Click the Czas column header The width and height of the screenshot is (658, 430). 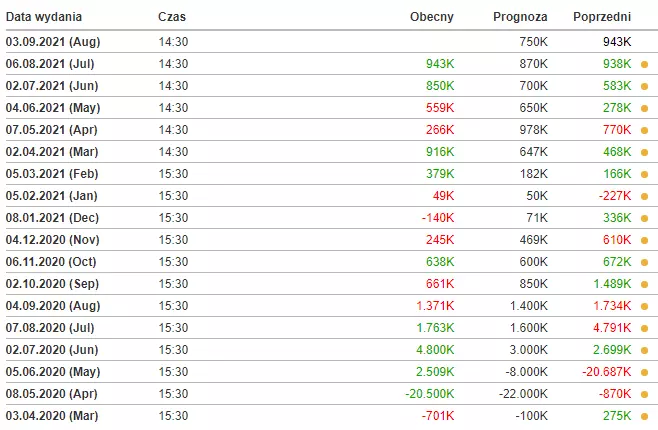pyautogui.click(x=172, y=17)
